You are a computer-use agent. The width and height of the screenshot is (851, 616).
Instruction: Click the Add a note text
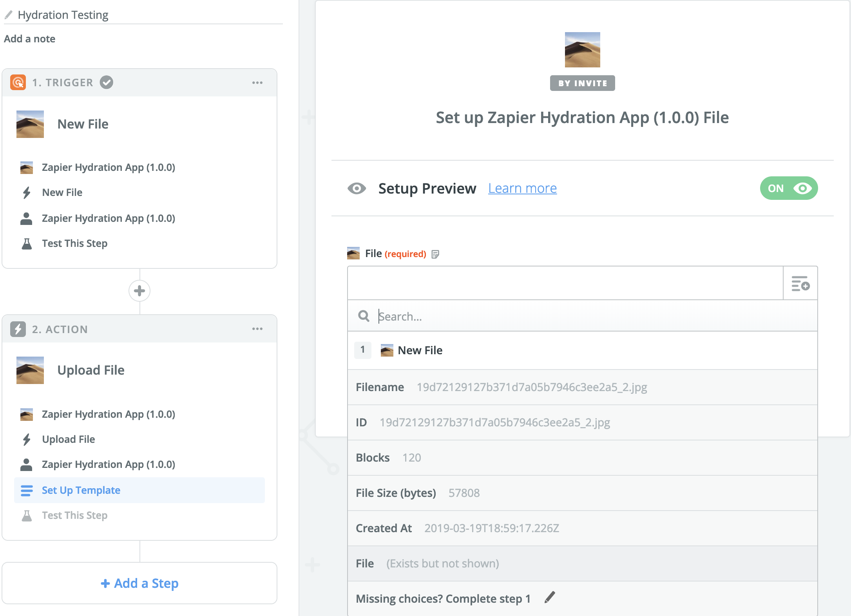tap(30, 39)
